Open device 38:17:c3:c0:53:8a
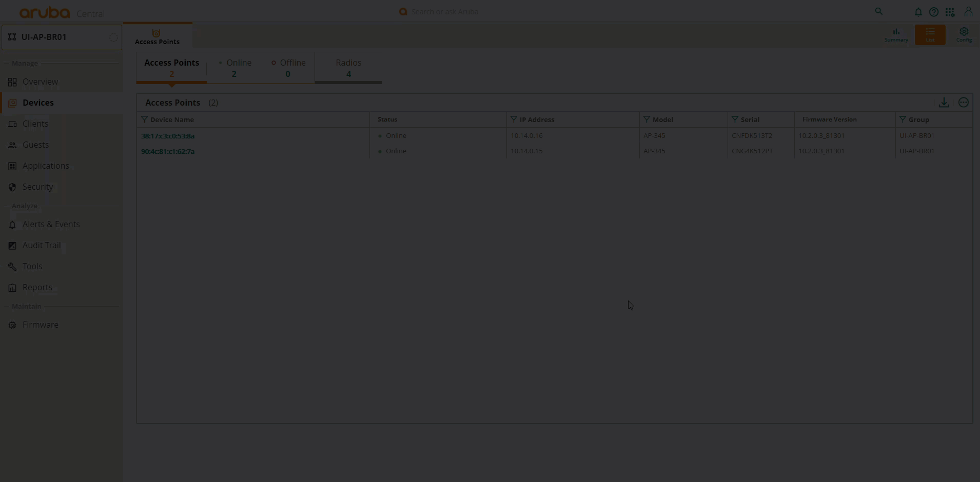 168,136
